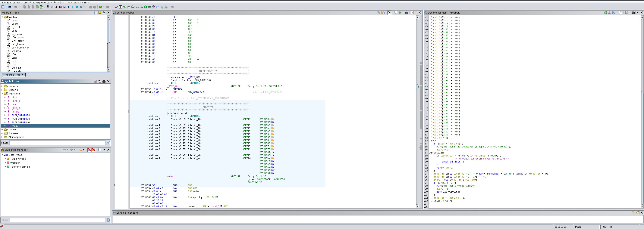Toggle the array filter in Data Type Manager
Screen dimensions: 644x229
click(89, 150)
